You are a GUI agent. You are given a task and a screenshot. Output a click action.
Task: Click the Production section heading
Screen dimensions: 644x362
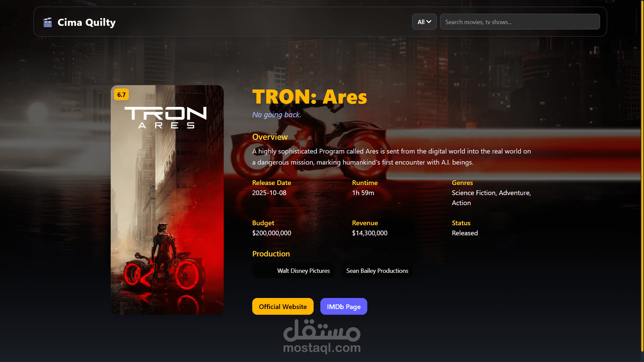point(271,254)
